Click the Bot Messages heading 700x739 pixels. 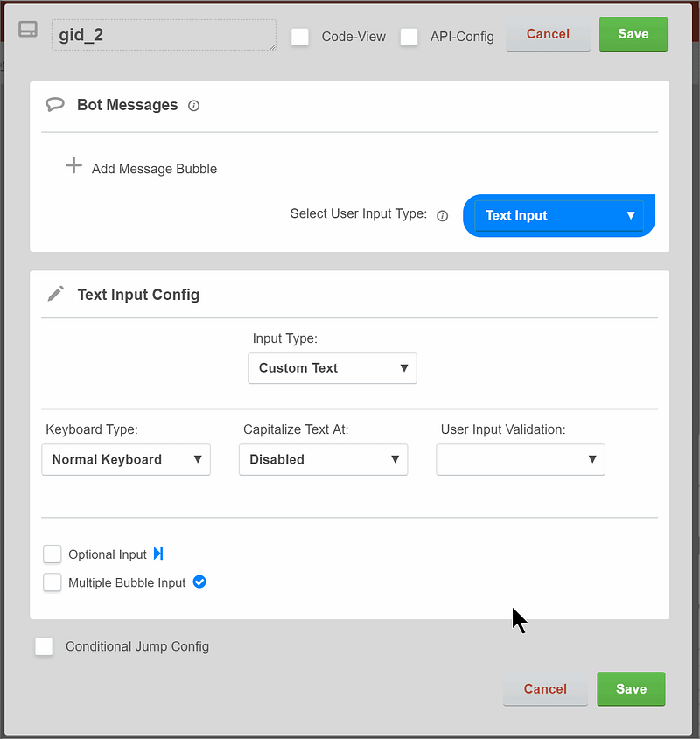(x=128, y=105)
